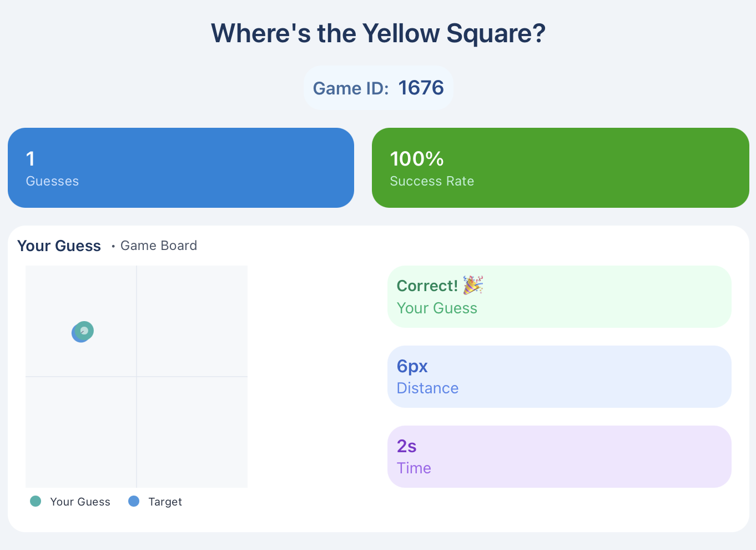The height and width of the screenshot is (550, 756).
Task: Click the "Your Guess" section heading
Action: (x=59, y=246)
